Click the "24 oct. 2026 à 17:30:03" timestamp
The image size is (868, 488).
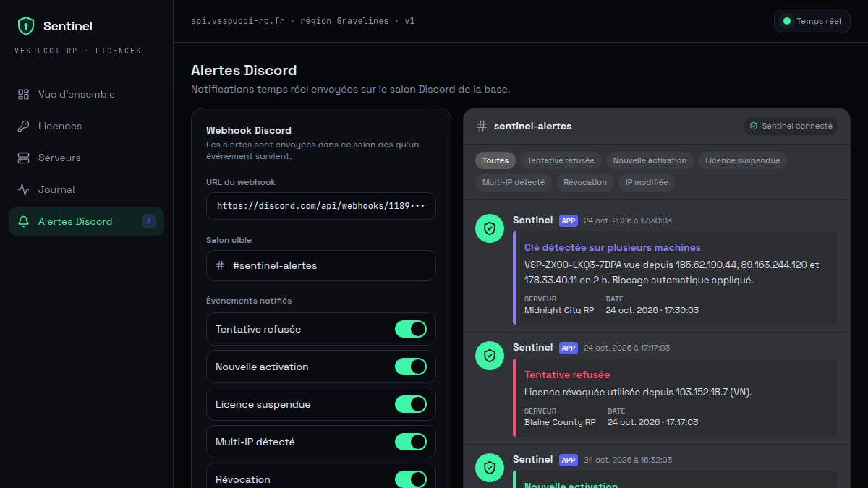tap(628, 221)
